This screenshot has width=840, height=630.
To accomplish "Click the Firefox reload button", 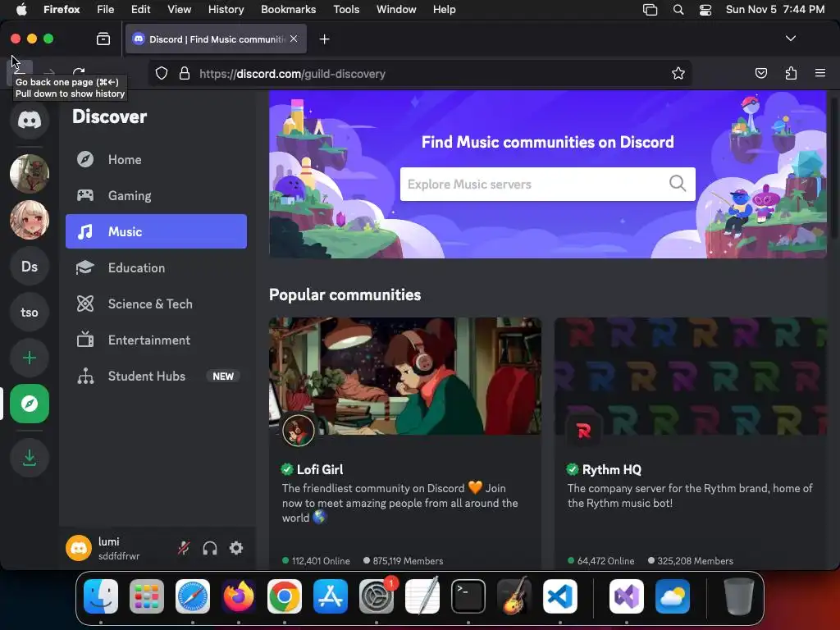I will (x=79, y=73).
